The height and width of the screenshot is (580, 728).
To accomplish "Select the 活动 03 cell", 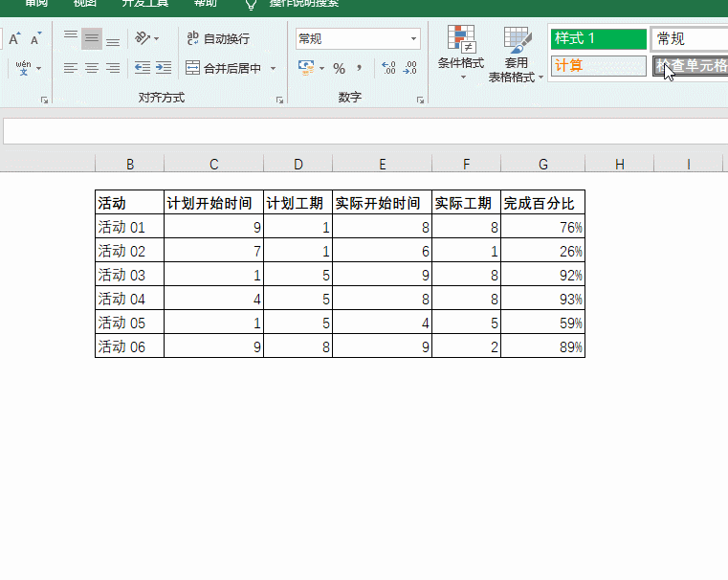I will pyautogui.click(x=129, y=275).
